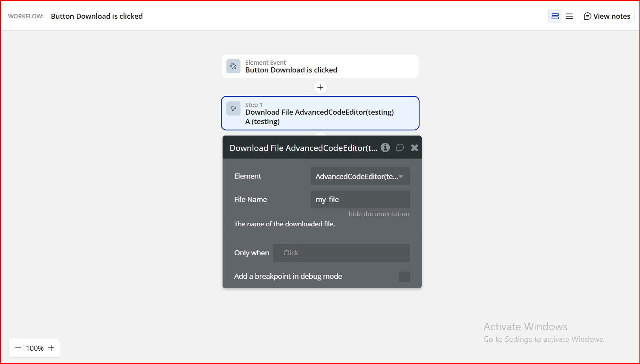The height and width of the screenshot is (364, 640).
Task: Click the Step 1 action arrow icon
Action: click(233, 109)
